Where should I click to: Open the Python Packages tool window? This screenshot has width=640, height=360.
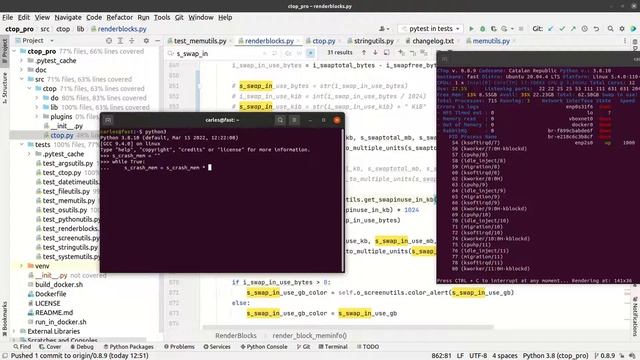click(129, 347)
